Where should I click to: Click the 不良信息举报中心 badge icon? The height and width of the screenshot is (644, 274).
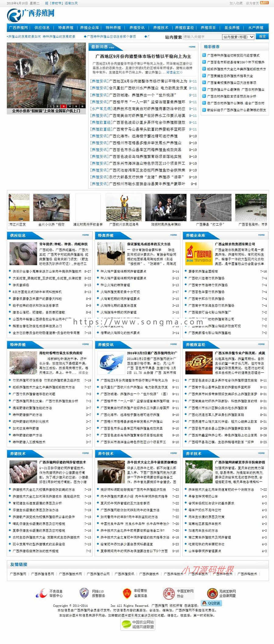point(42,593)
